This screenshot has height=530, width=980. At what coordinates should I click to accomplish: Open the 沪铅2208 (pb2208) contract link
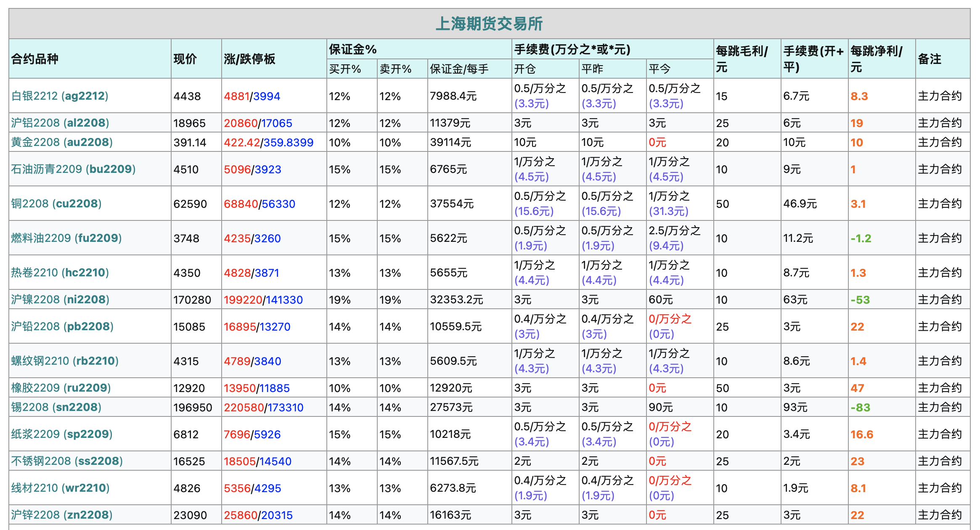coord(62,326)
